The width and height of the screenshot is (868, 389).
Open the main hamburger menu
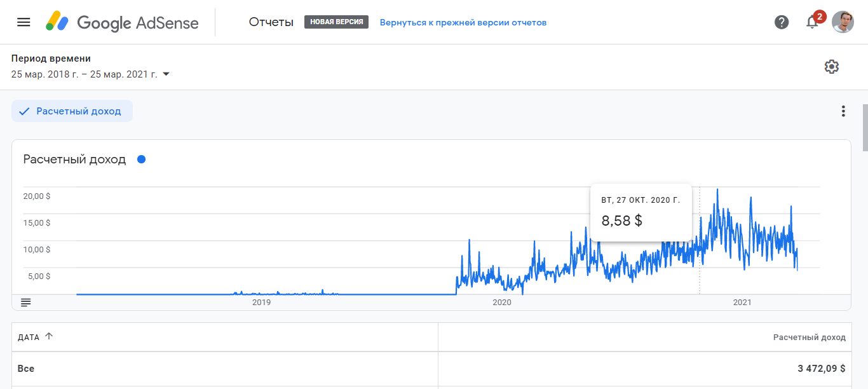[24, 22]
